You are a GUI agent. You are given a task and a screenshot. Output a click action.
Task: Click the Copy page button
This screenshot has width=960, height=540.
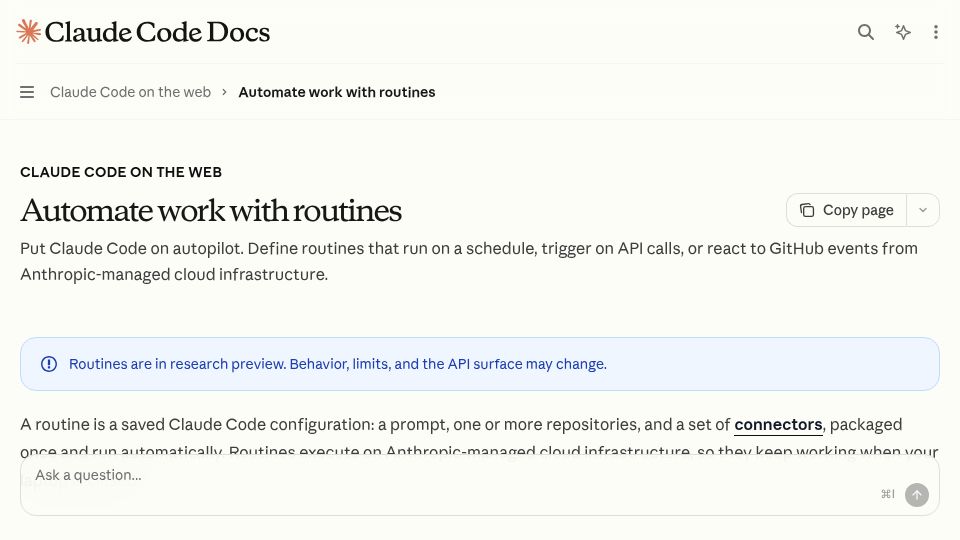point(847,210)
